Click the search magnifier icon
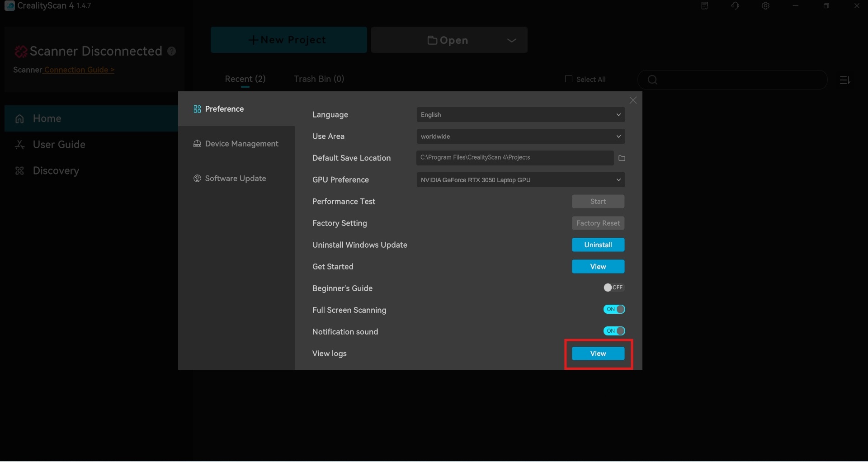 [652, 80]
